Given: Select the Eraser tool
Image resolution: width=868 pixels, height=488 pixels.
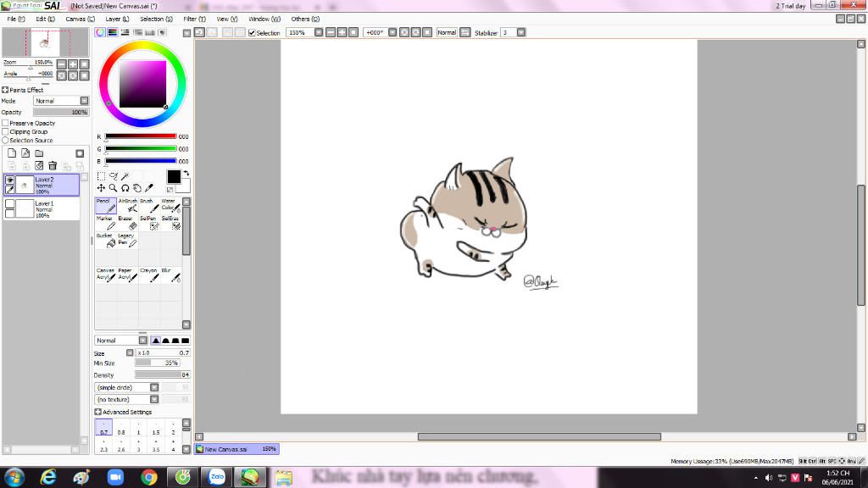Looking at the screenshot, I should [127, 223].
